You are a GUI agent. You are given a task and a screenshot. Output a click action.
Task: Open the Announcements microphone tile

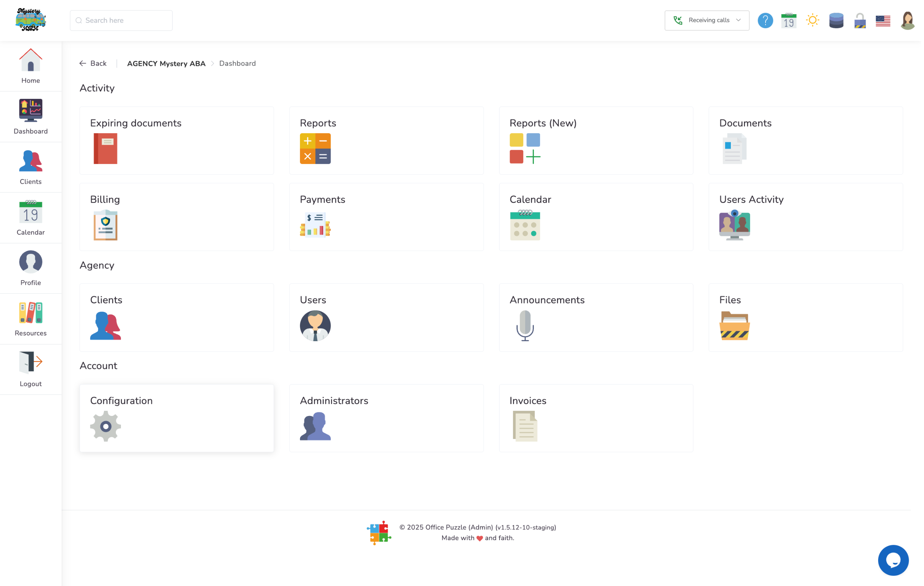tap(596, 317)
